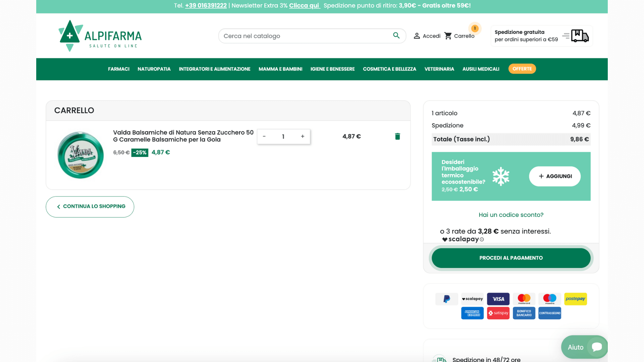The height and width of the screenshot is (362, 644).
Task: Decrease Valda quantity with minus button
Action: pos(264,136)
